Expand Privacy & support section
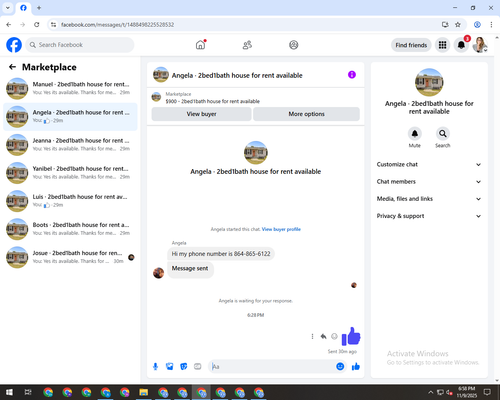Screen dimensions: 500x400 point(429,216)
